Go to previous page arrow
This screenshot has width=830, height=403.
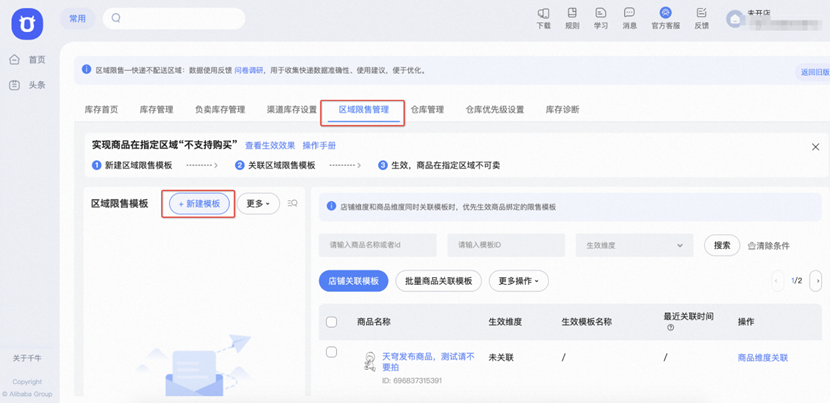[778, 281]
